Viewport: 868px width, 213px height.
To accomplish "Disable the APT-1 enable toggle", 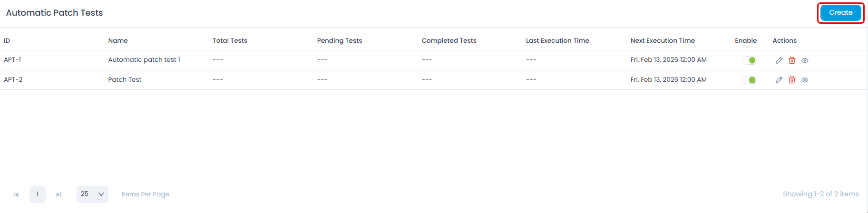I will point(749,60).
